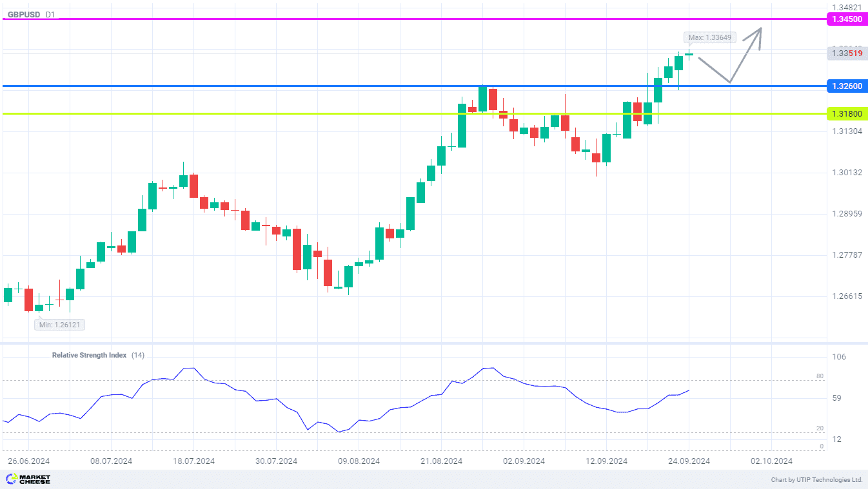Click the 26.06.2024 date label
The width and height of the screenshot is (868, 489).
(28, 461)
